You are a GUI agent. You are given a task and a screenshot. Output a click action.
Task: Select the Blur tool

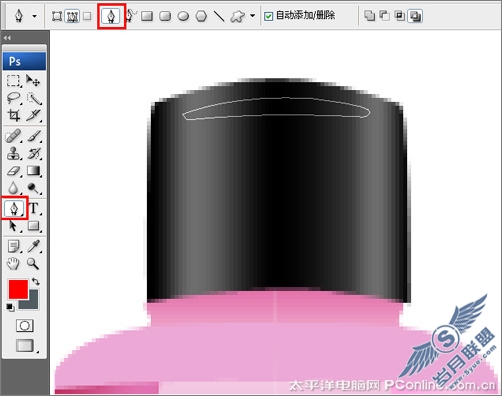click(x=13, y=188)
